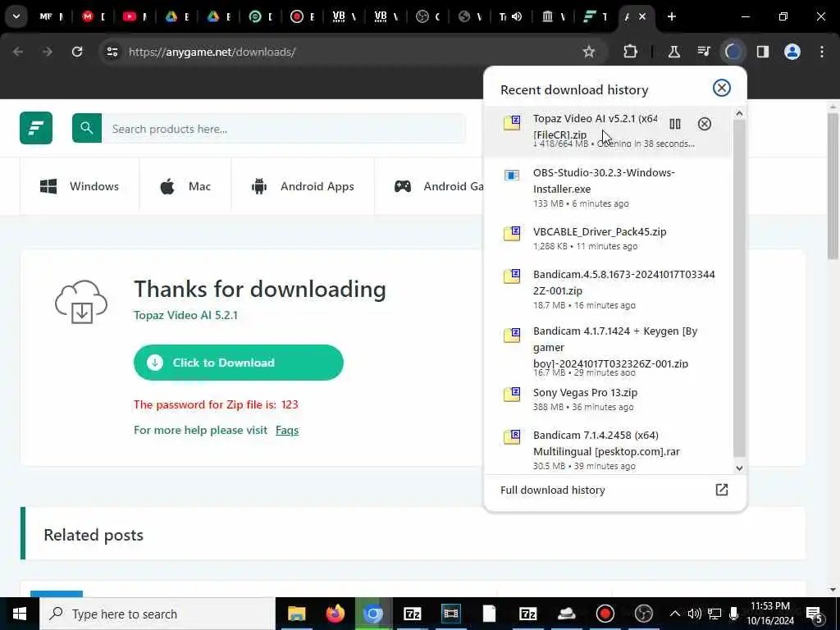Open the Chrome profile avatar
The image size is (840, 630).
792,52
